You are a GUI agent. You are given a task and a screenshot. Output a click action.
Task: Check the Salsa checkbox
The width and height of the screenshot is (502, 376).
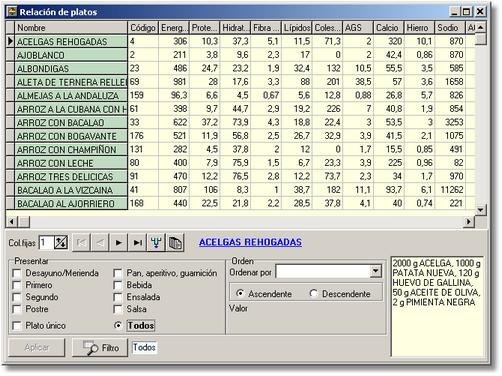118,309
